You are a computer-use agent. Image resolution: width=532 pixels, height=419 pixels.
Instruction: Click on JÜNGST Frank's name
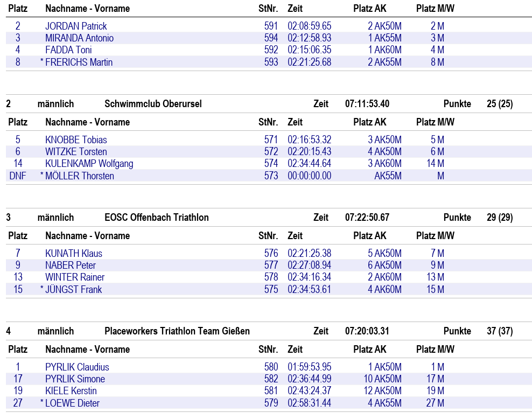pyautogui.click(x=73, y=290)
